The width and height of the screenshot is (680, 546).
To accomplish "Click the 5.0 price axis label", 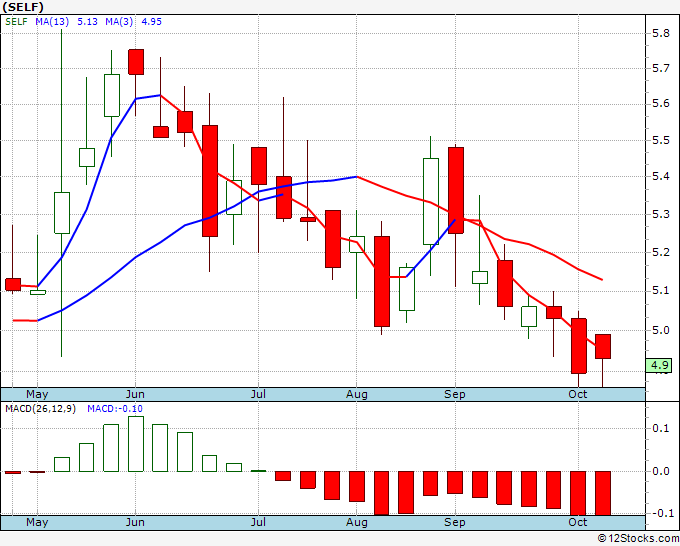I will (661, 330).
